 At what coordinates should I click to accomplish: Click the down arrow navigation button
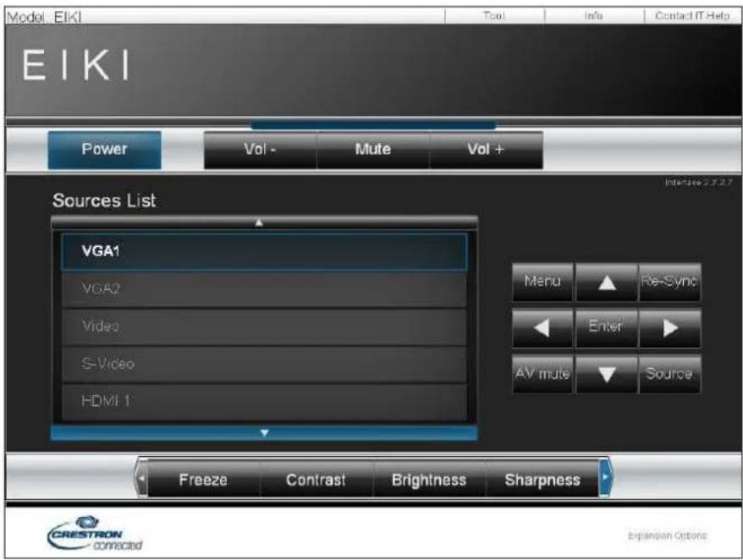(607, 374)
